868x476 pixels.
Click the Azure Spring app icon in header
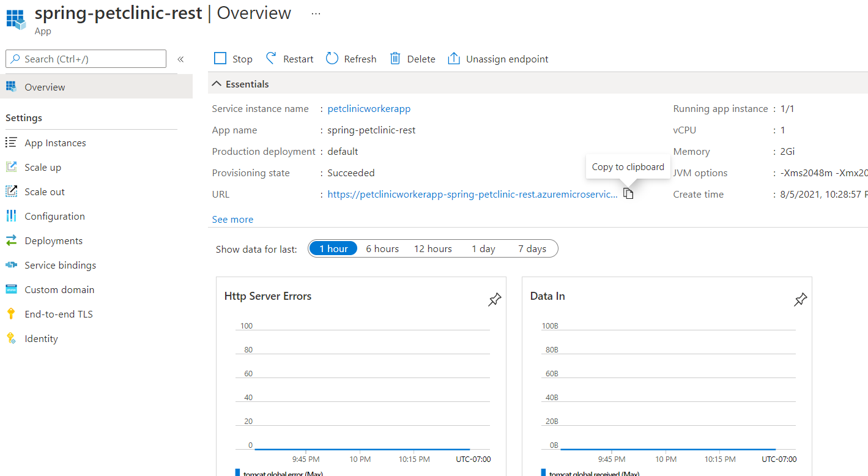[x=17, y=18]
